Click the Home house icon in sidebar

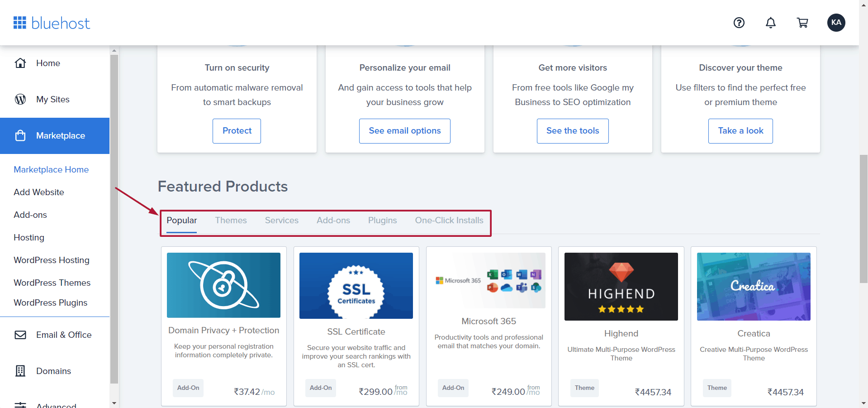tap(20, 63)
